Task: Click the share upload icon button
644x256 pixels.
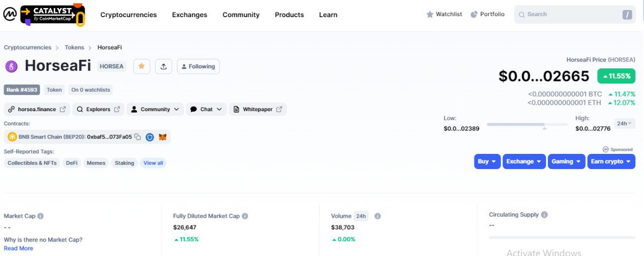Action: (164, 67)
